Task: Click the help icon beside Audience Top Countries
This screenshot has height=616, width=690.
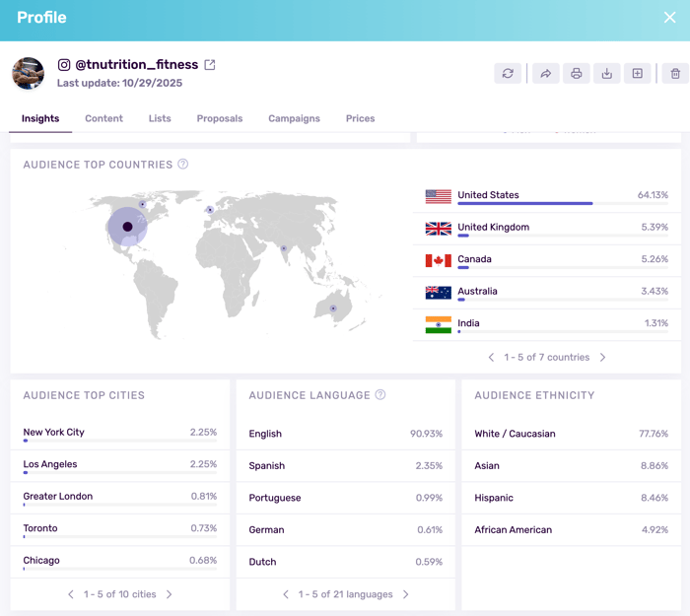Action: [x=183, y=165]
